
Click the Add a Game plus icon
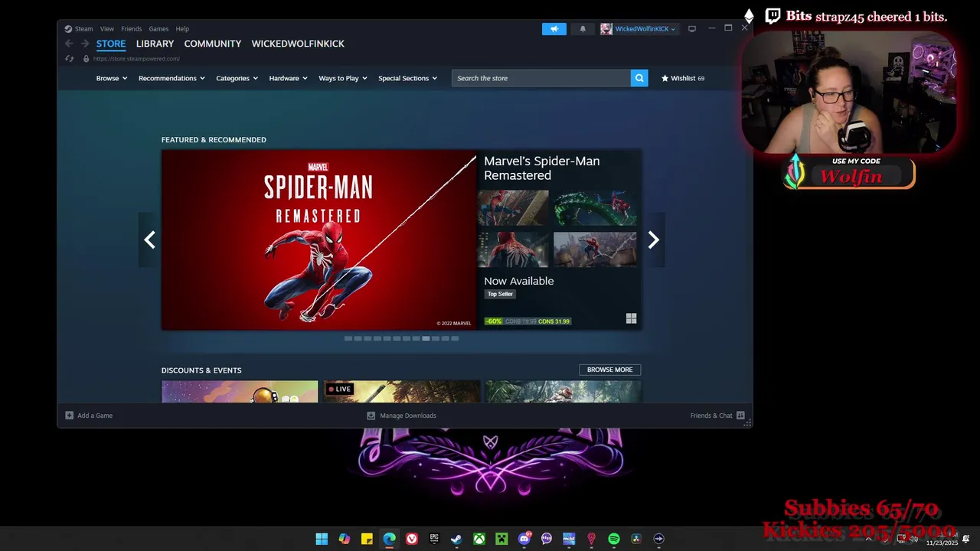tap(69, 416)
